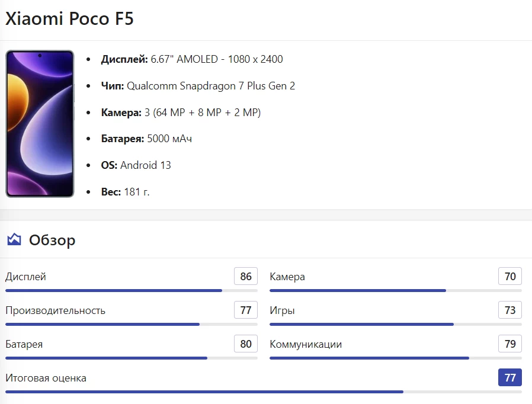Click the Производительность score badge

pyautogui.click(x=246, y=310)
